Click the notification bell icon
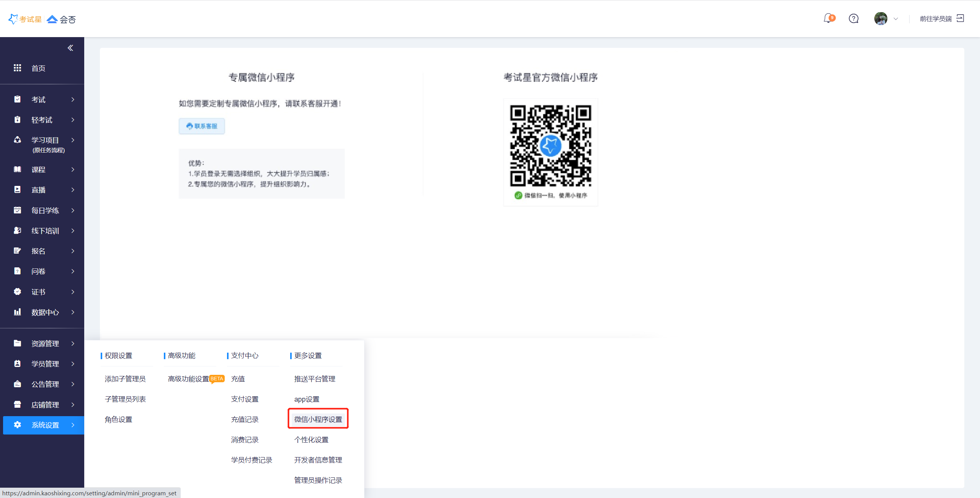 (x=828, y=18)
